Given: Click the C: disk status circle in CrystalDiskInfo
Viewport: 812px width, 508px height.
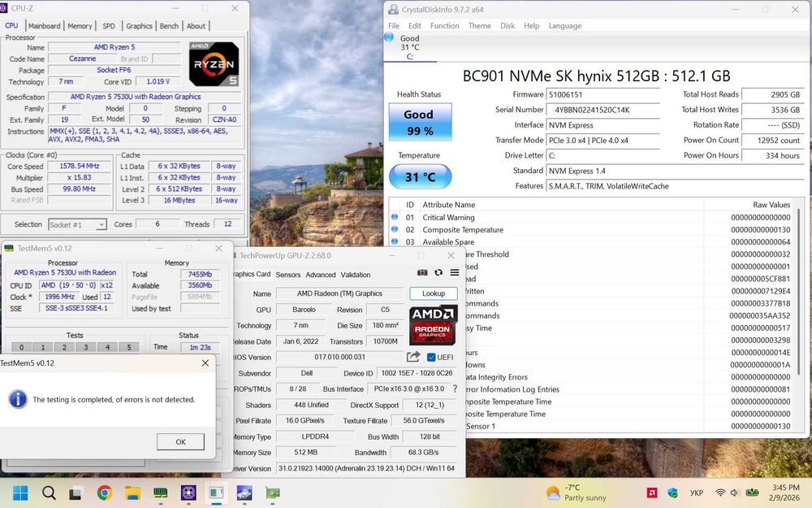Looking at the screenshot, I should coord(389,37).
